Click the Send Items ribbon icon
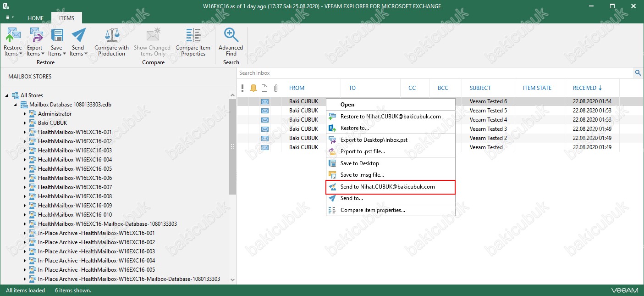Screen dimensions: 644x296 78,35
